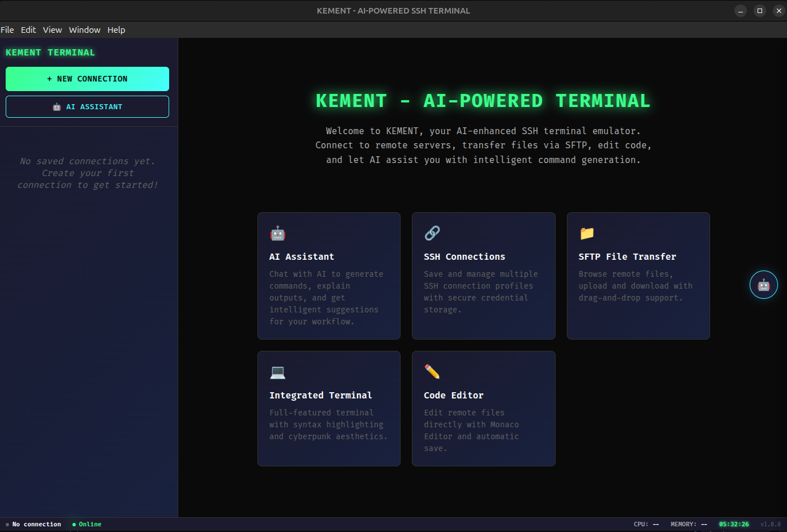Click the v1.0.0 version label
Screen dimensions: 787x532
770,525
